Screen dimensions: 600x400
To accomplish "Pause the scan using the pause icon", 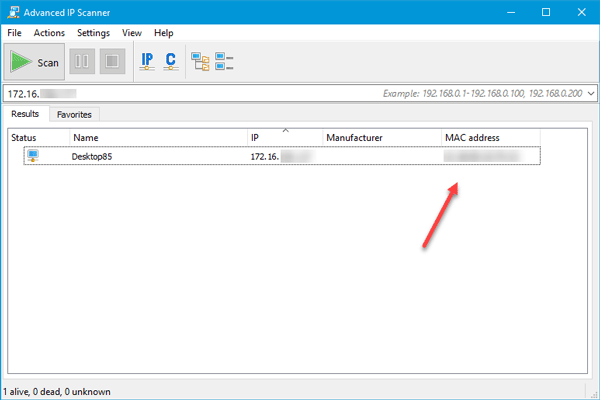I will coord(82,61).
